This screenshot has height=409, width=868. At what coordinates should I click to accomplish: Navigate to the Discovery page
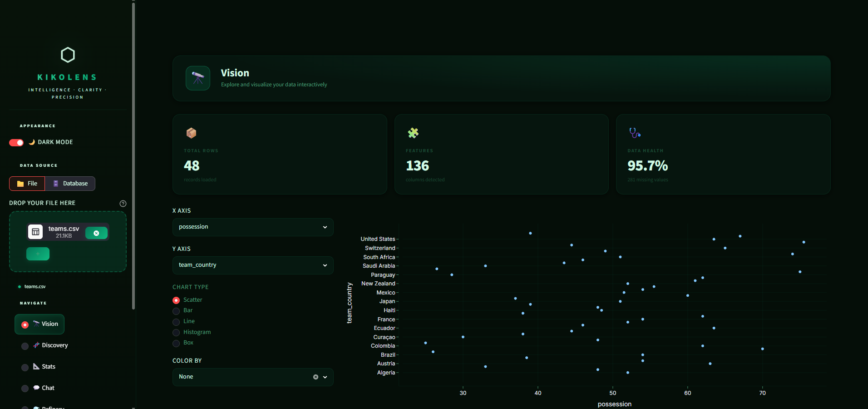(x=44, y=346)
